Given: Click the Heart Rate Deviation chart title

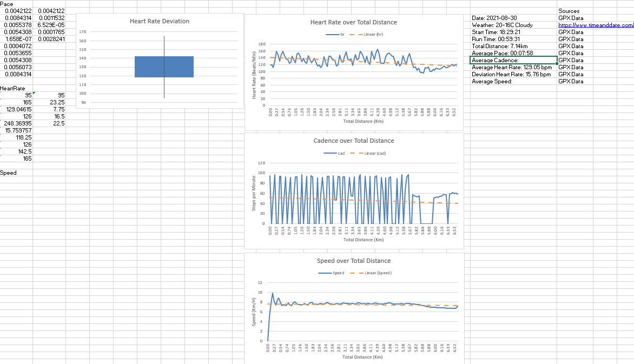Looking at the screenshot, I should click(x=159, y=22).
